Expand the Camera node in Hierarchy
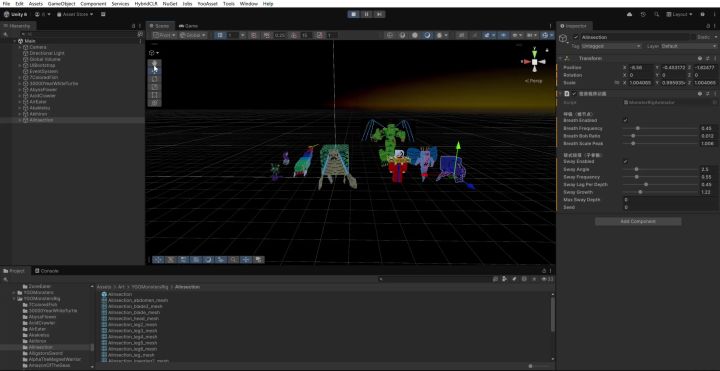Image resolution: width=720 pixels, height=371 pixels. pyautogui.click(x=20, y=47)
